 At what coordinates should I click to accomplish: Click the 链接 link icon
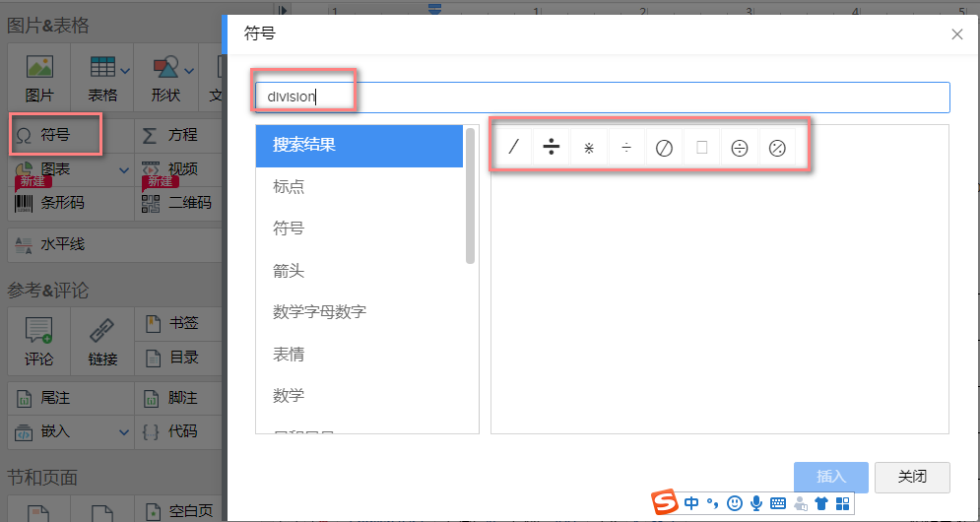coord(101,330)
